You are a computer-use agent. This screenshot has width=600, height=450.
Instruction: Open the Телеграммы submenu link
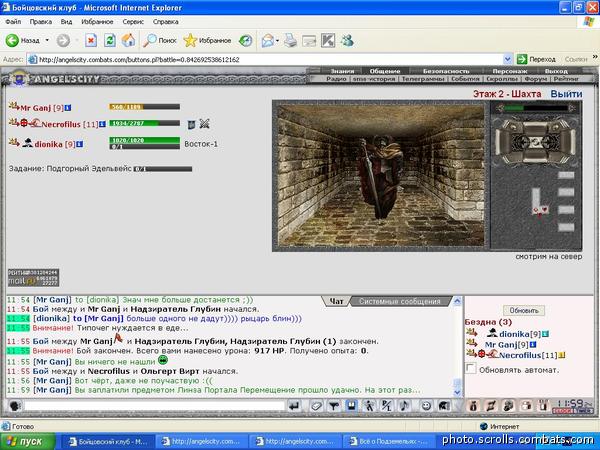tap(423, 79)
